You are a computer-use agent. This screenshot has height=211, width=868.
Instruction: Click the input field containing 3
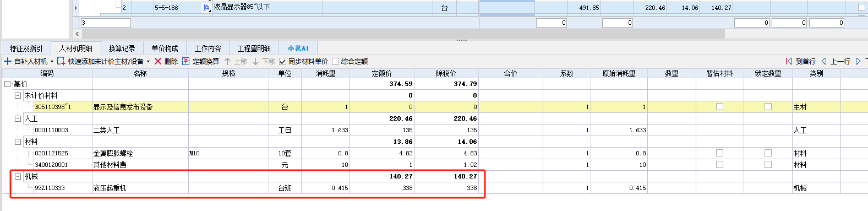pos(106,23)
